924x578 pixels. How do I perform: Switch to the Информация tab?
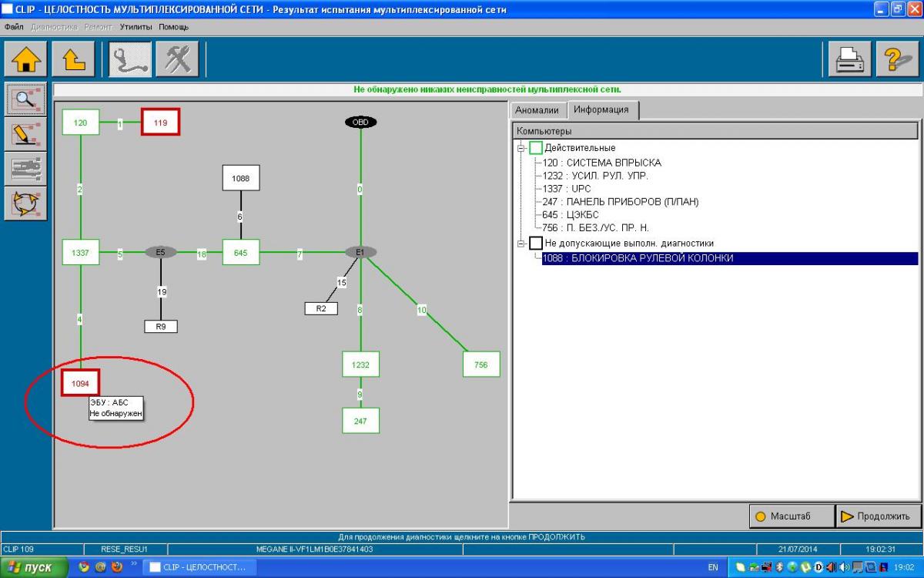[601, 109]
